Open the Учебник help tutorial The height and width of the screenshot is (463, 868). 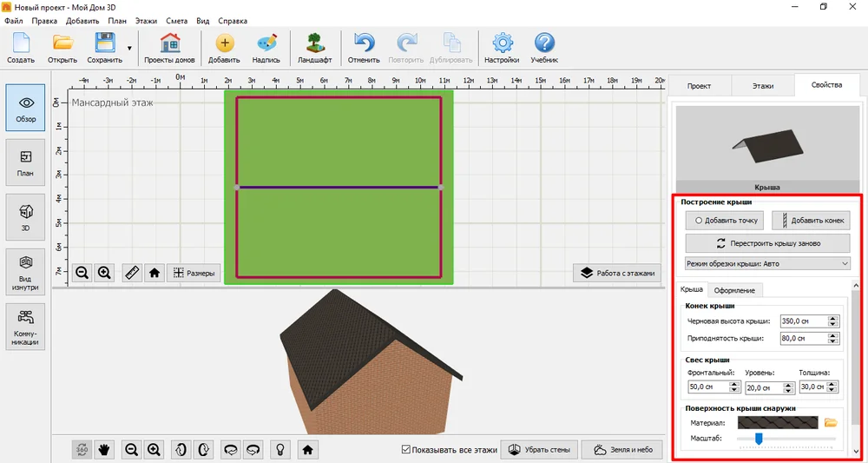click(x=544, y=48)
